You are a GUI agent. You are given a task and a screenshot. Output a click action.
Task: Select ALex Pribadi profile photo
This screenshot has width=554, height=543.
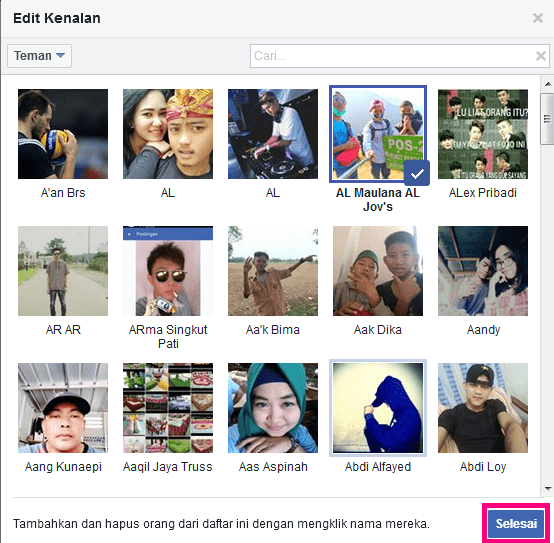tap(483, 134)
